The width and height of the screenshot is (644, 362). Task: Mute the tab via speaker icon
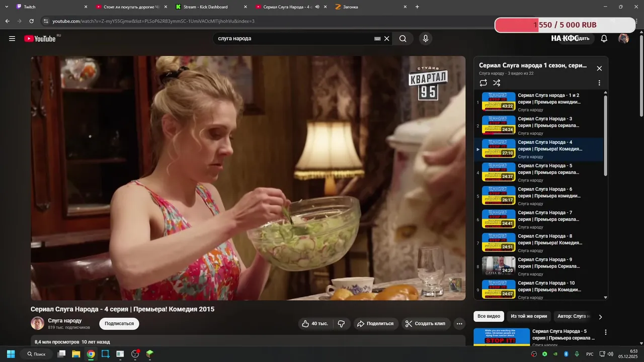[317, 7]
